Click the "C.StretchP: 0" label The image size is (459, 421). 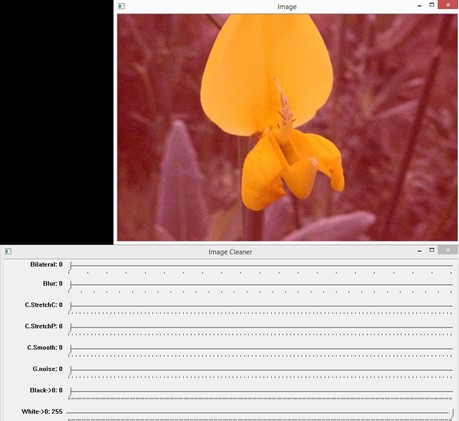point(43,326)
